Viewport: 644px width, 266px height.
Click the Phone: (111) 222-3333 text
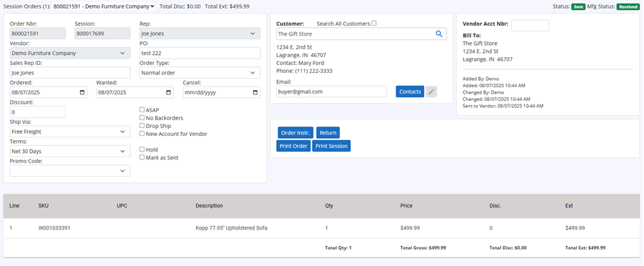click(304, 71)
